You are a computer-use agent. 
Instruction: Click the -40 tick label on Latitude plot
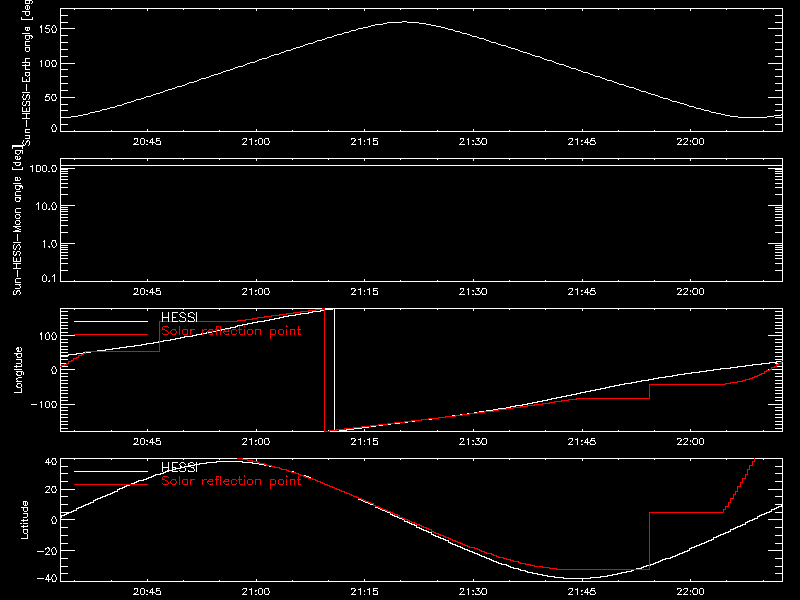pos(47,578)
